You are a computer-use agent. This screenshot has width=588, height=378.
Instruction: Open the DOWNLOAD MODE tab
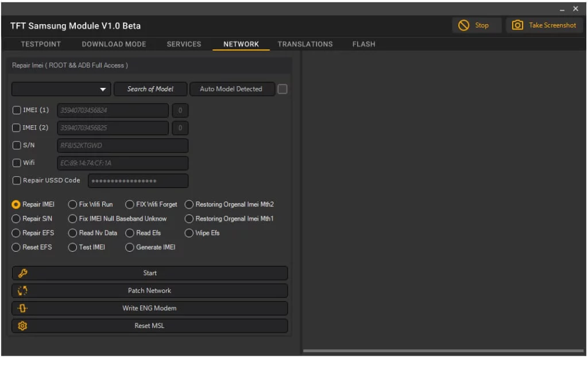coord(114,44)
